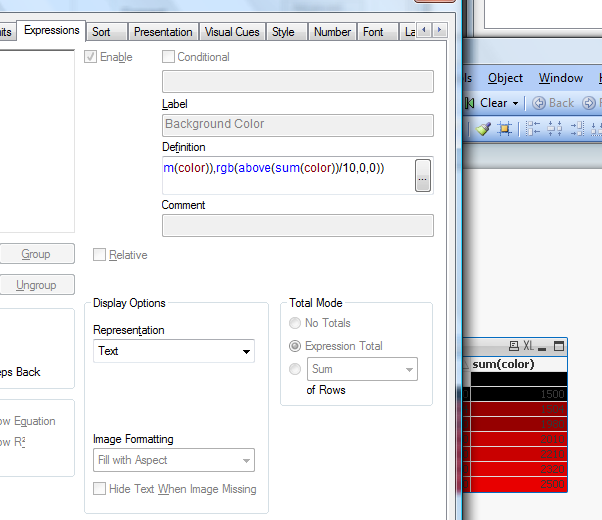Click the bright red cell with value 2500

(x=519, y=484)
